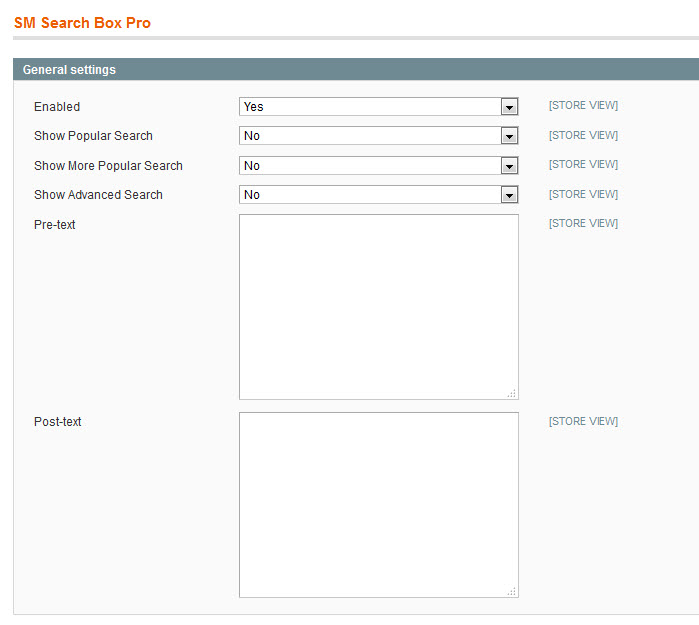Click STORE VIEW scope beside Post-text

[583, 421]
